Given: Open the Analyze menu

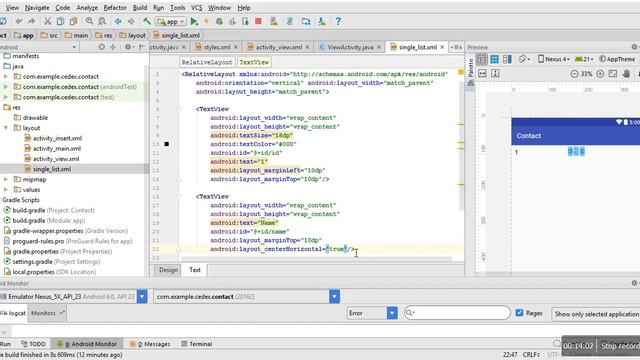Looking at the screenshot, I should point(87,8).
